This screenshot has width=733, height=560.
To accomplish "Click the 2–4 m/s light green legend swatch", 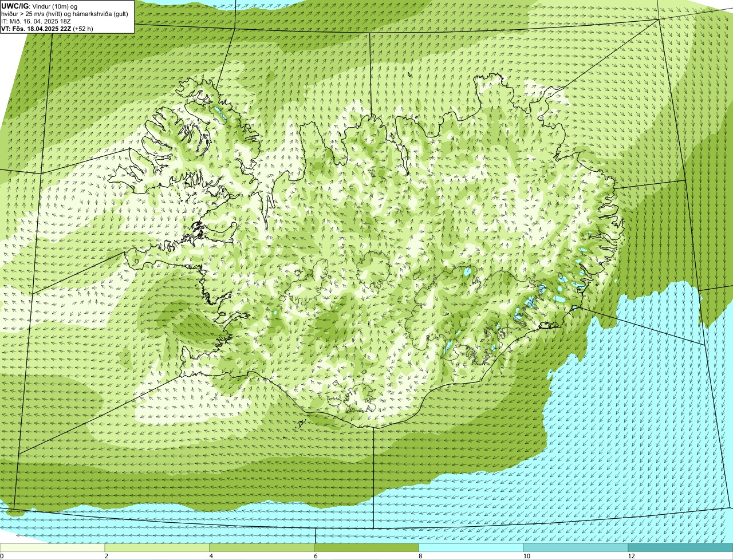I will point(157,547).
